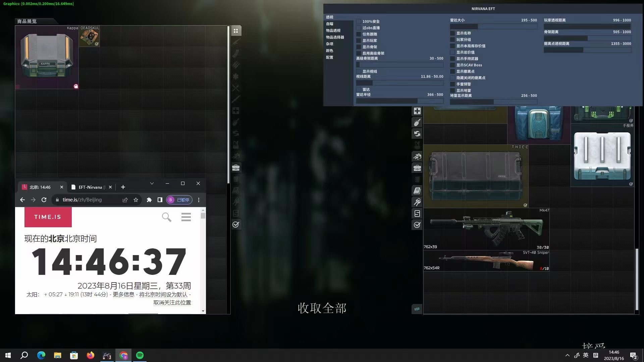The image size is (644, 362).
Task: Show hidden system tray icons
Action: coord(567,355)
